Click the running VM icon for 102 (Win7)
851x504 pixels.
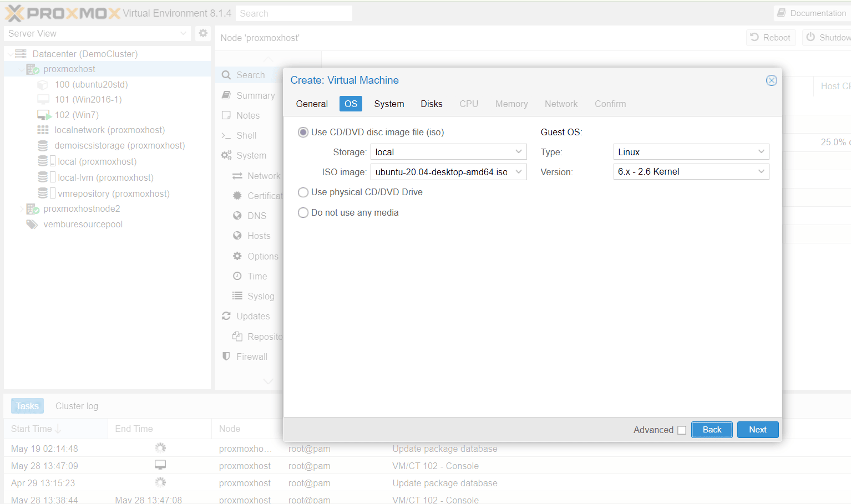44,115
